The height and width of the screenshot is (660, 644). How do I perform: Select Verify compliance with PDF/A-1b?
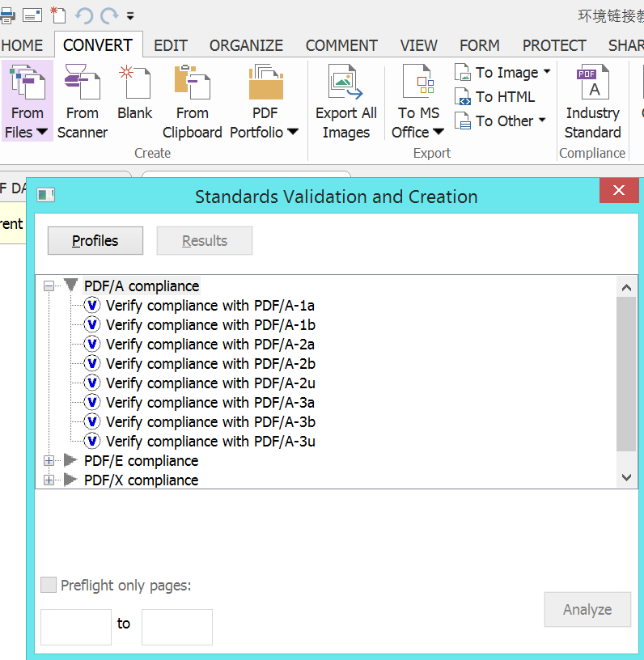point(210,325)
